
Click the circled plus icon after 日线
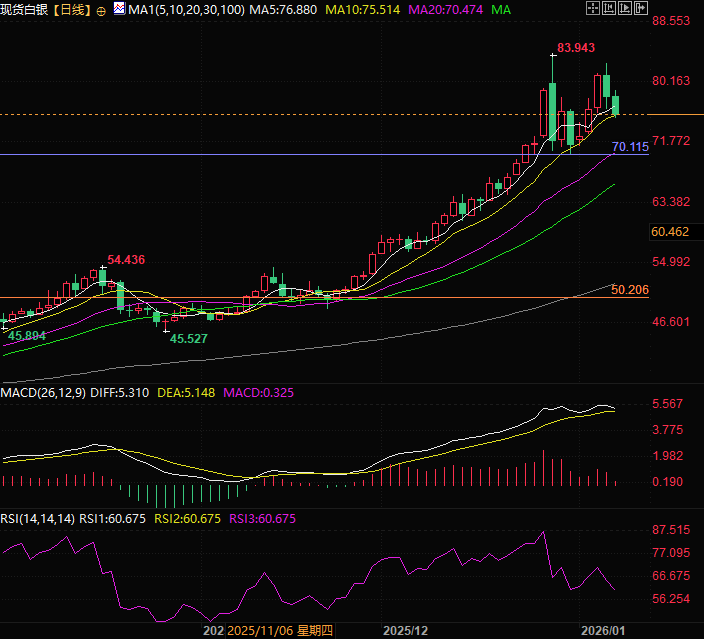pyautogui.click(x=102, y=11)
